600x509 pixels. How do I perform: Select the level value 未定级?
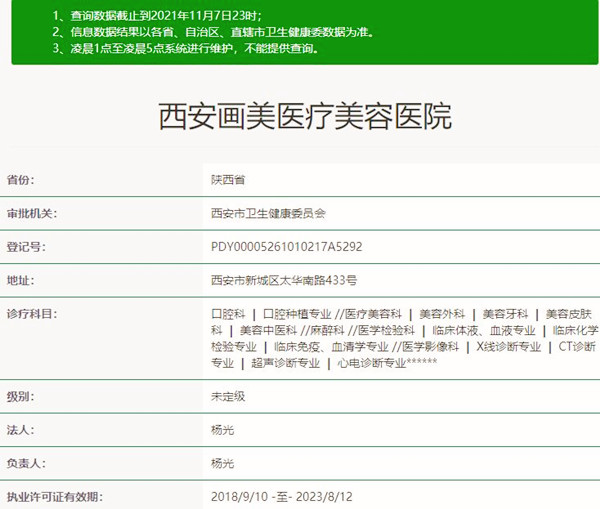click(228, 396)
